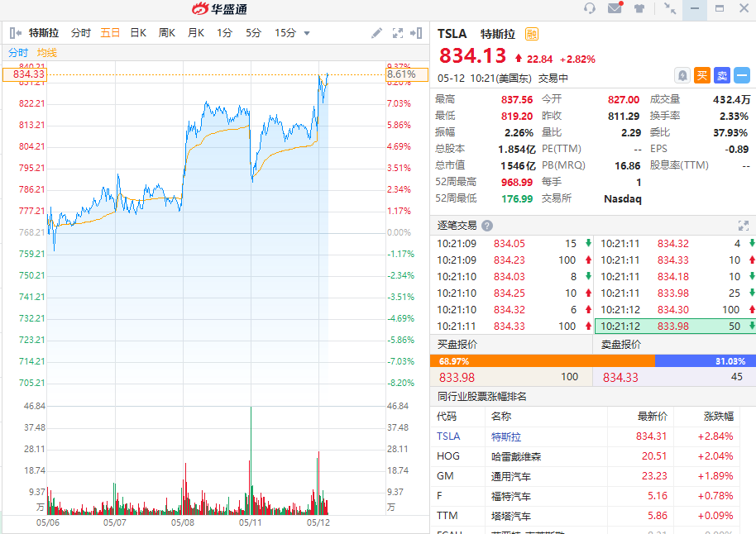756x534 pixels.
Task: Expand the 逐笔交易 panel
Action: pos(743,226)
